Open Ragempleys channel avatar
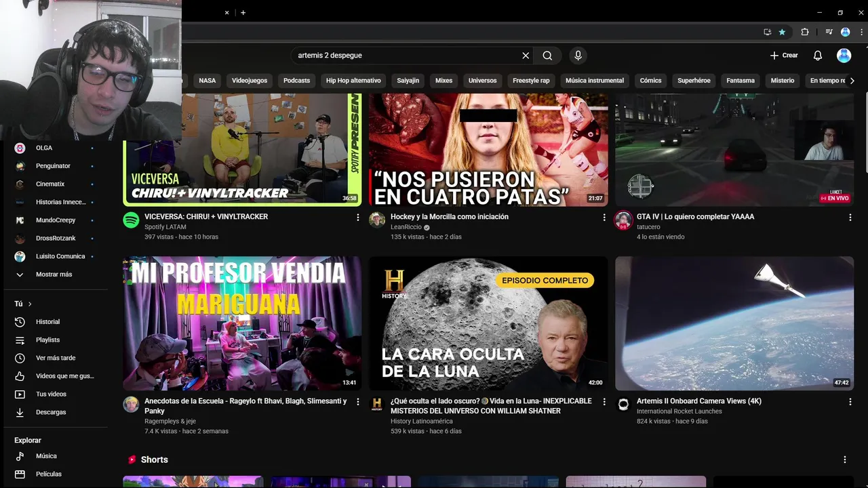Image resolution: width=868 pixels, height=488 pixels. coord(131,405)
